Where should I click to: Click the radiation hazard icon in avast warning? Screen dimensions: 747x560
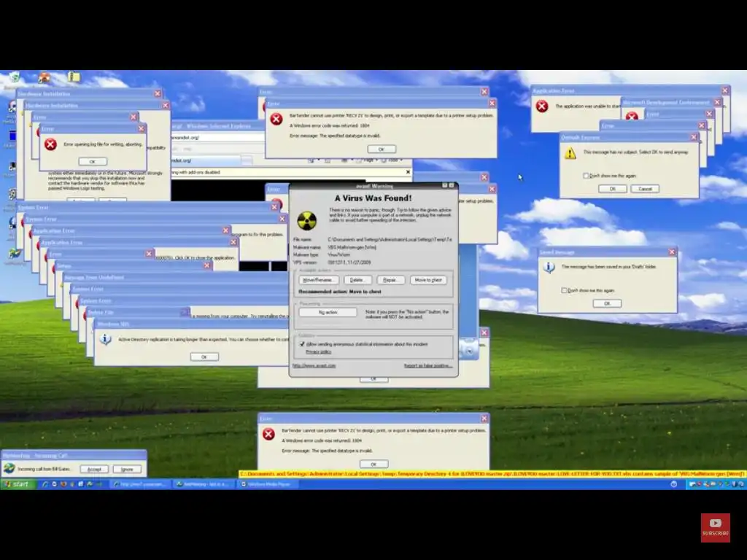click(x=307, y=220)
